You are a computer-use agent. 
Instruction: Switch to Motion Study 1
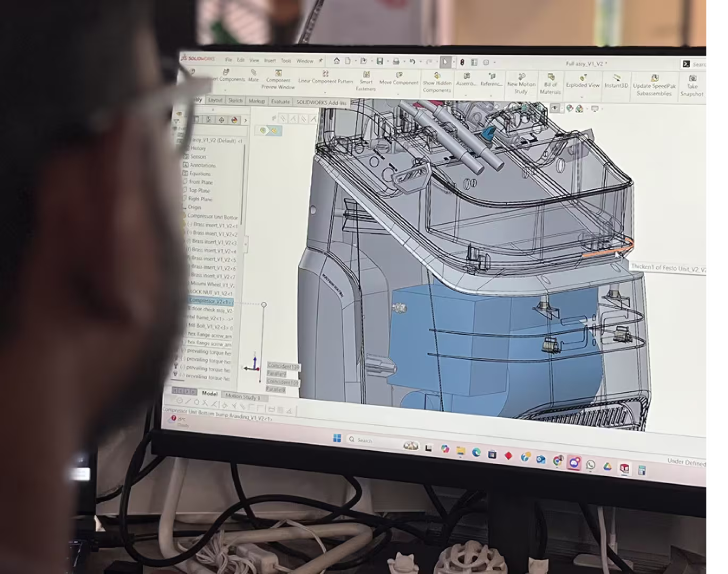pos(243,396)
